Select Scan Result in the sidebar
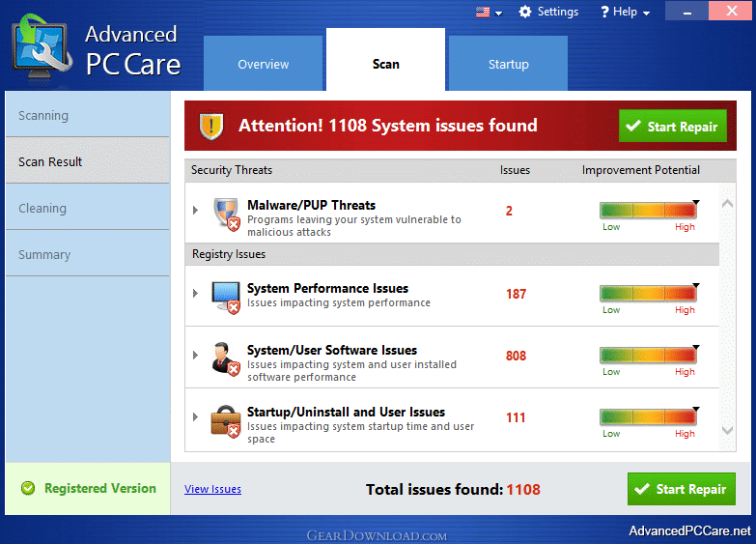 87,160
